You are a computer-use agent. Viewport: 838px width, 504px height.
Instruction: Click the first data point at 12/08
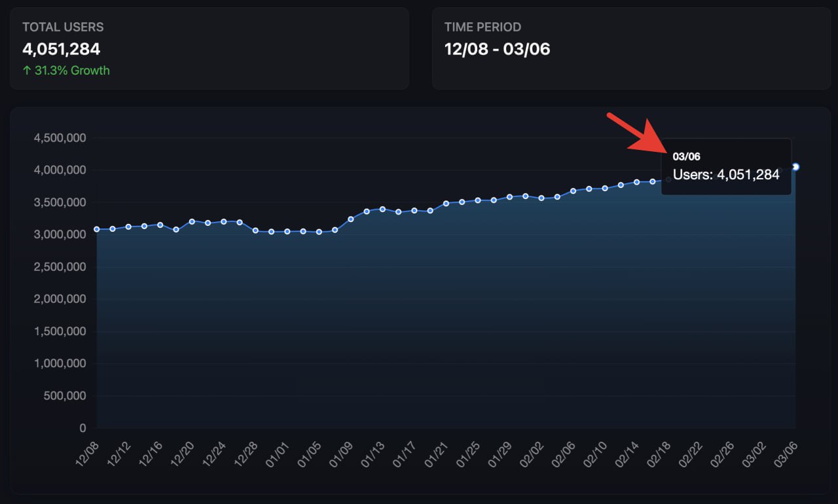coord(97,229)
